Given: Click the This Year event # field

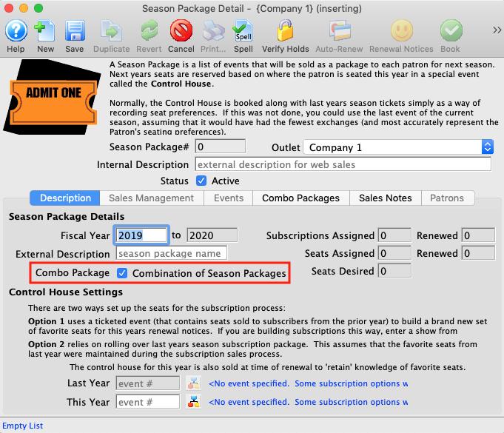Looking at the screenshot, I should click(148, 402).
